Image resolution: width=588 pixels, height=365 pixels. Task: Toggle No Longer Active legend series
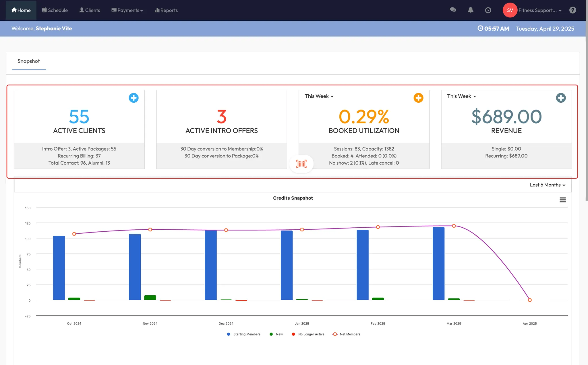[311, 334]
